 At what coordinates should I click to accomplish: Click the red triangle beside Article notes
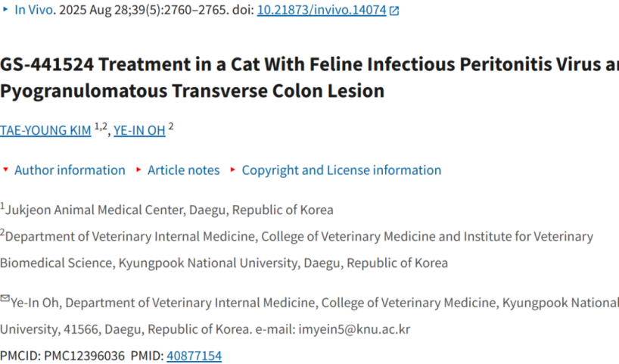coord(138,170)
